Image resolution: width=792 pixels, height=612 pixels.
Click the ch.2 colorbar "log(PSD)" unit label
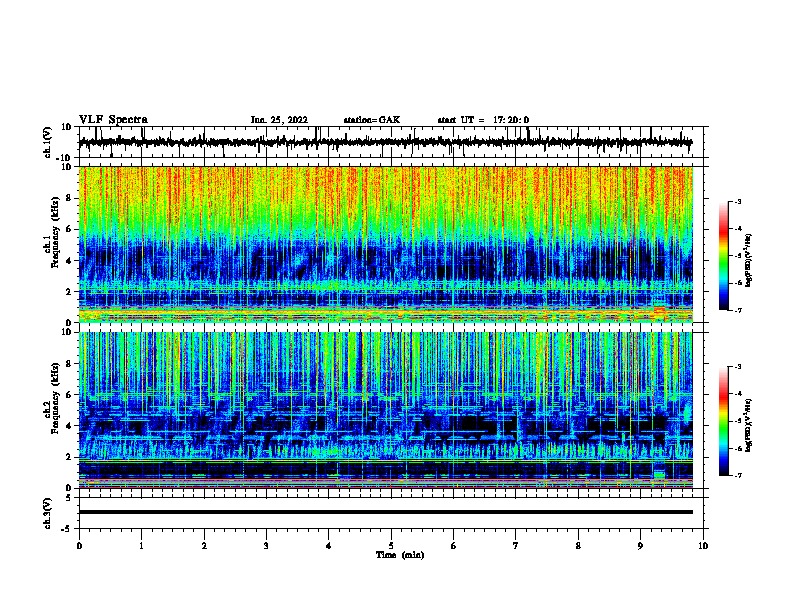pos(749,426)
